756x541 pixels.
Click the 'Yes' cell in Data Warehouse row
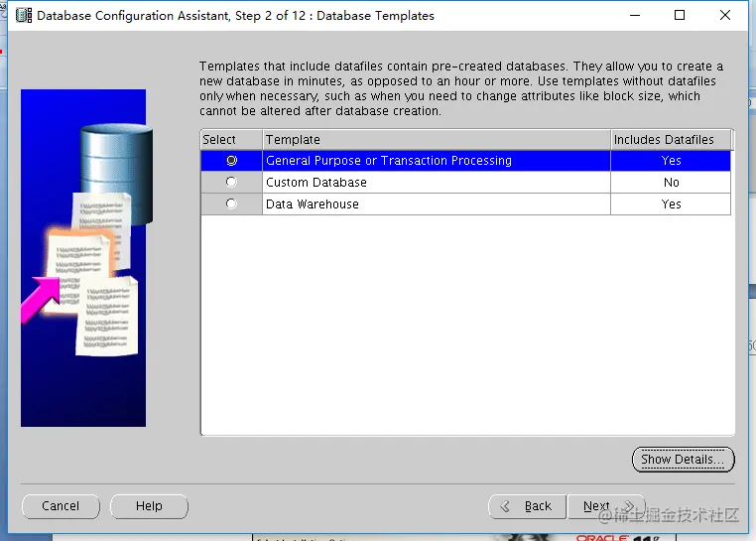pyautogui.click(x=671, y=204)
